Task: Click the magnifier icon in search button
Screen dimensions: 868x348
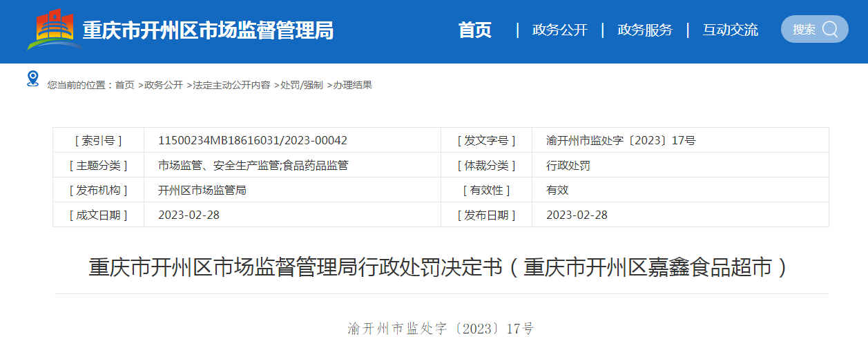Action: point(831,29)
